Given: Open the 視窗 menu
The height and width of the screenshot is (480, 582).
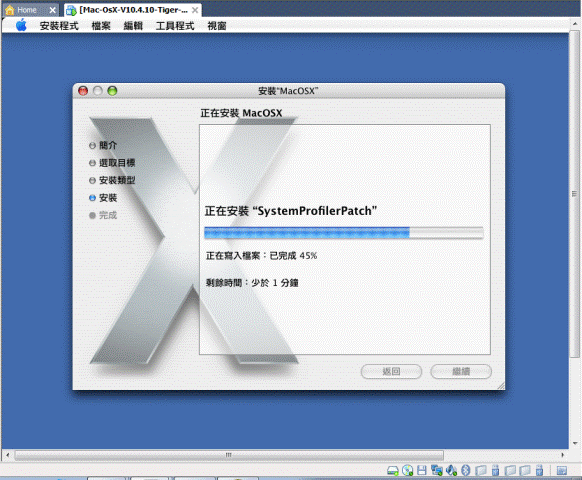Looking at the screenshot, I should [x=217, y=26].
